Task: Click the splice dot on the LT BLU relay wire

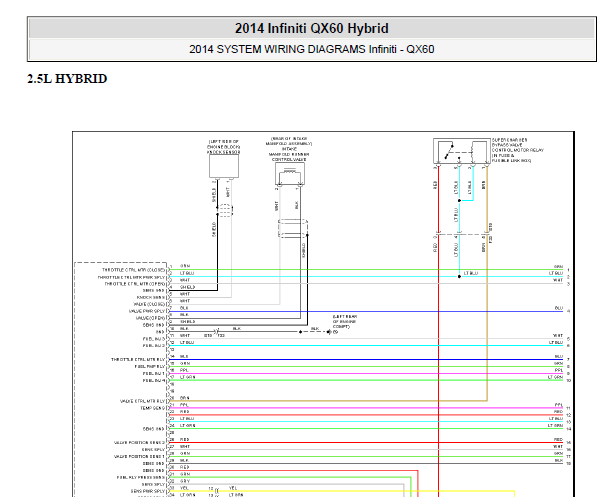Action: coord(459,200)
